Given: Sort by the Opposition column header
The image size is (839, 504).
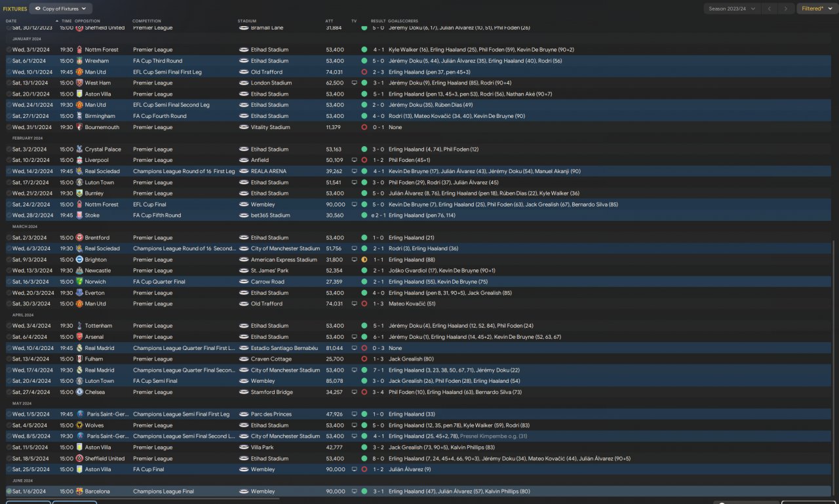Looking at the screenshot, I should (88, 21).
